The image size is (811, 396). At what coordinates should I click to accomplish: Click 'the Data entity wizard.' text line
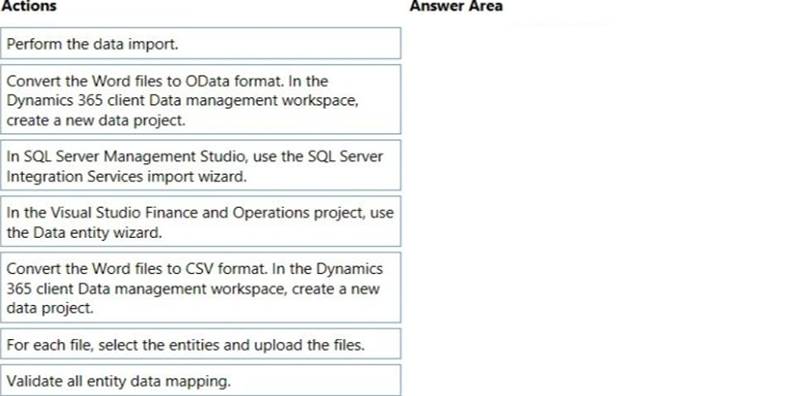pos(84,233)
